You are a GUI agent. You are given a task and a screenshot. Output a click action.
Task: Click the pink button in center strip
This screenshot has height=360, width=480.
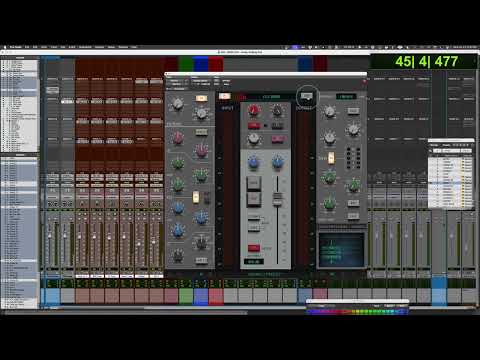click(x=278, y=139)
